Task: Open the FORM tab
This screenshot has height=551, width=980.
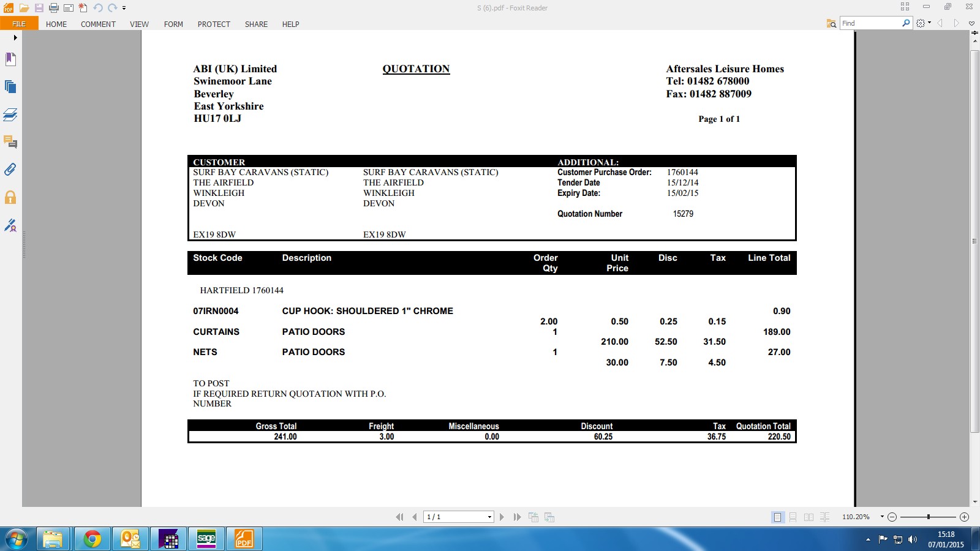Action: (173, 24)
